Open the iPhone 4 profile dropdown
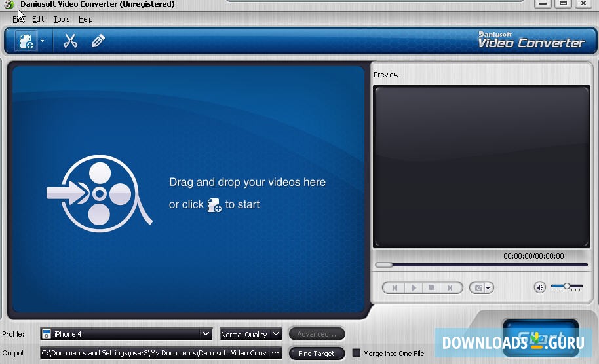The image size is (599, 364). 126,334
